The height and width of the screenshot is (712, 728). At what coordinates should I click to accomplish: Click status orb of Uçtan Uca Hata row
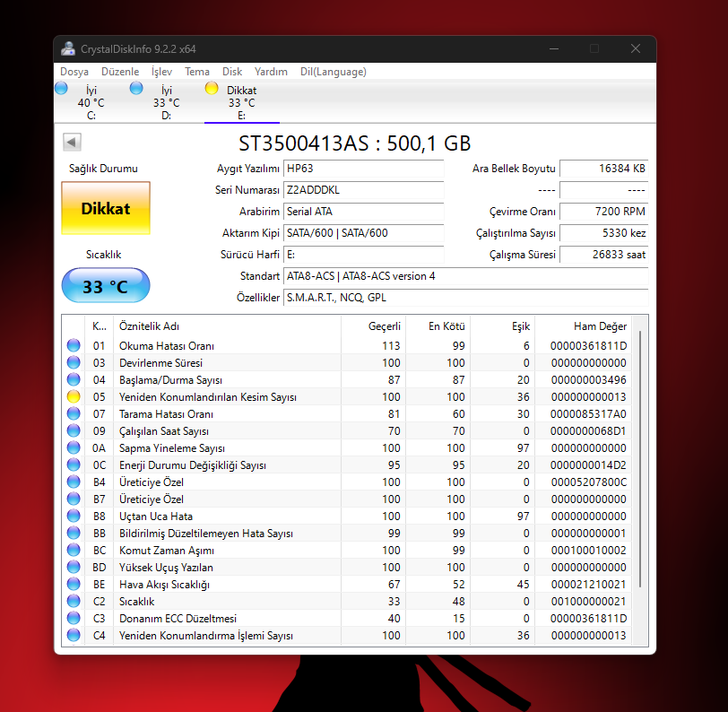click(x=74, y=516)
